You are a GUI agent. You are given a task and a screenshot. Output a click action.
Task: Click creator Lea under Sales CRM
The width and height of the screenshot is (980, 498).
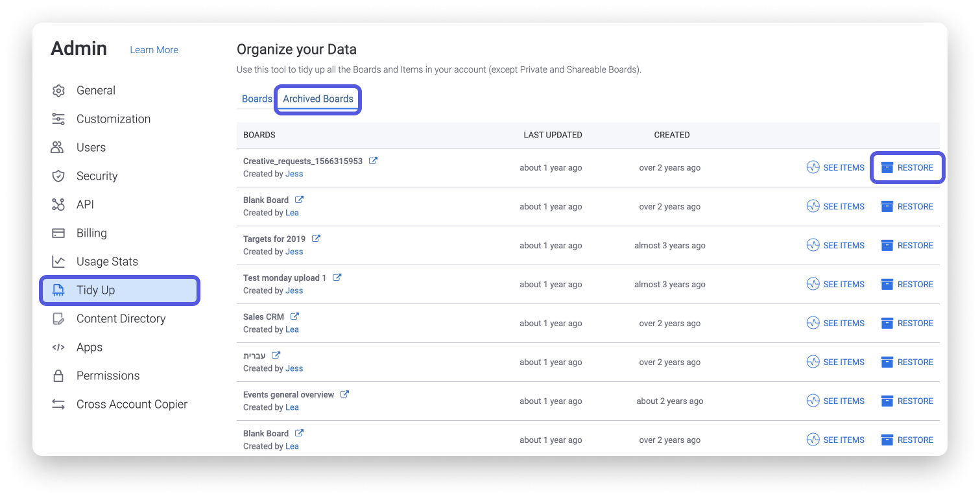(x=292, y=329)
